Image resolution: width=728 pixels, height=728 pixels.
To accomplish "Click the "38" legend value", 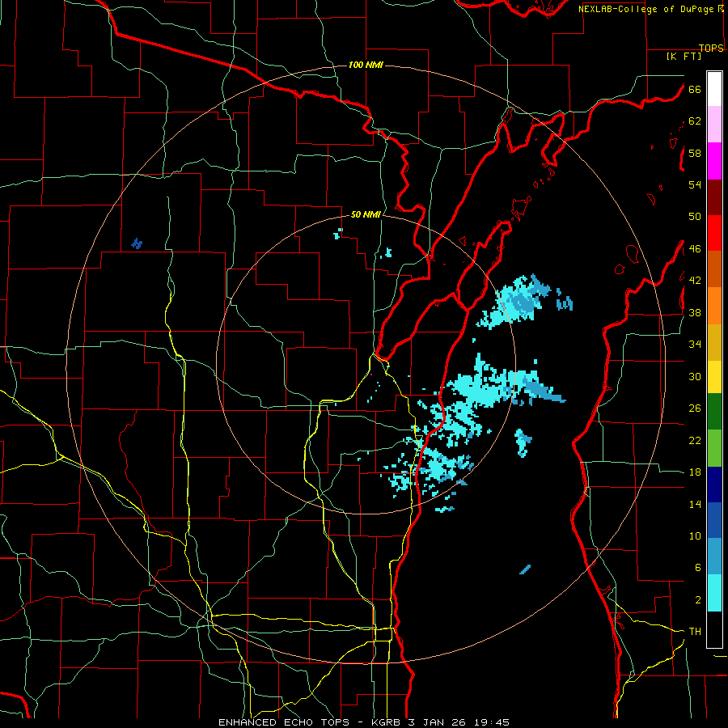I will (695, 312).
